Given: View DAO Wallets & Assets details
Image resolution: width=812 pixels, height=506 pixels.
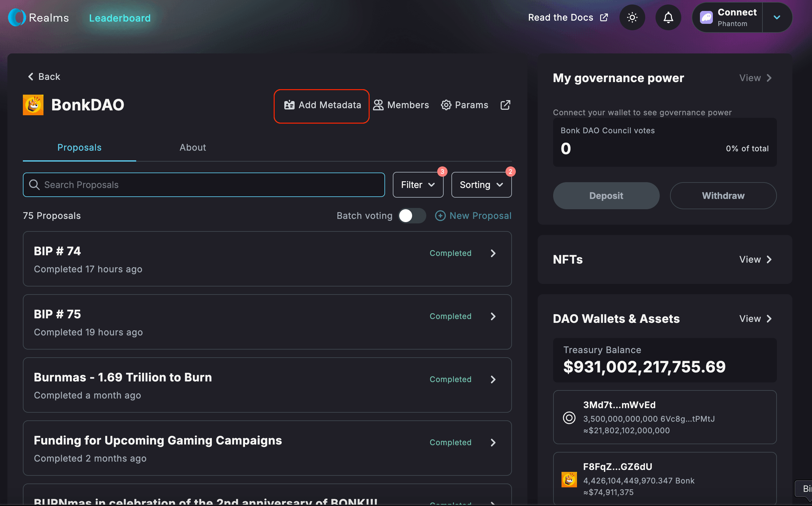Looking at the screenshot, I should click(x=755, y=319).
